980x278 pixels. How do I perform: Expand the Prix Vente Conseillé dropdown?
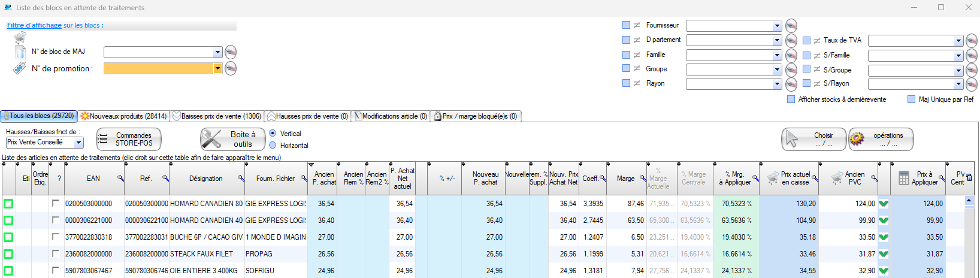(78, 143)
